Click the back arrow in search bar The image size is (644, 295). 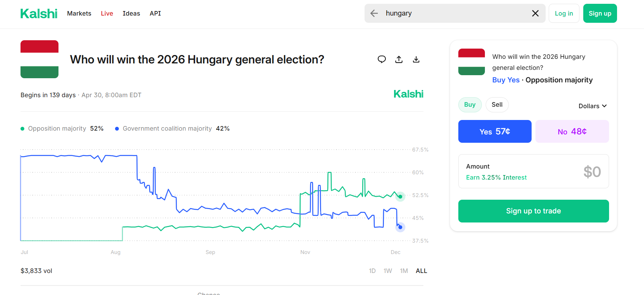click(x=374, y=13)
